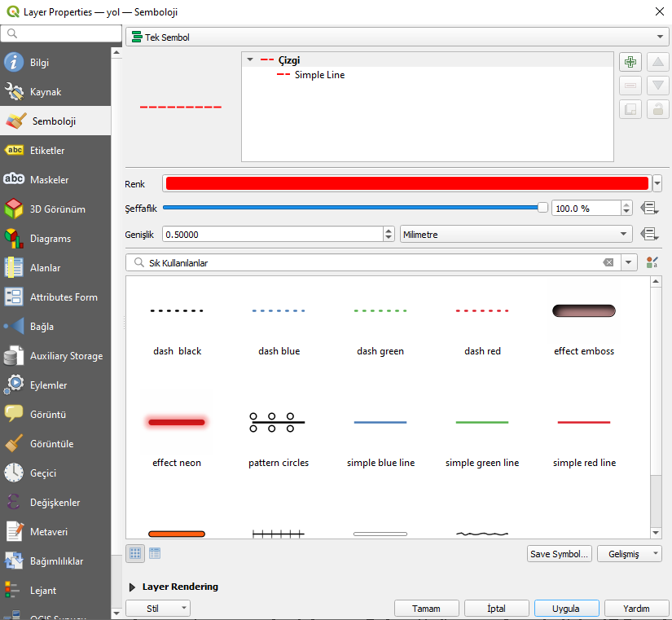The image size is (672, 620).
Task: Click the remove symbol layer minus button
Action: [x=630, y=86]
